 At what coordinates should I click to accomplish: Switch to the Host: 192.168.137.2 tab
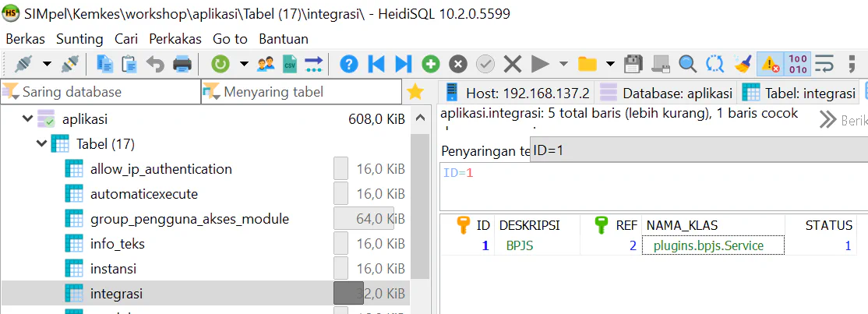click(517, 93)
